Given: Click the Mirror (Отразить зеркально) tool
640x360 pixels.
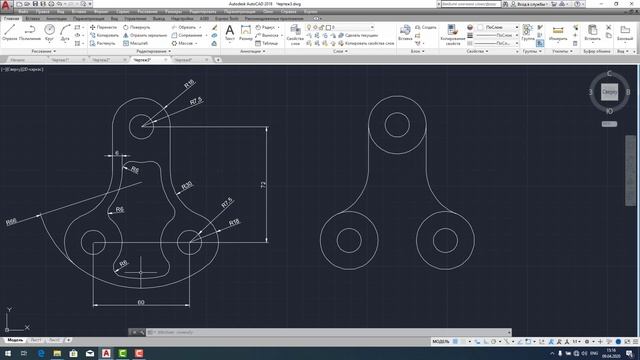Looking at the screenshot, I should pos(145,36).
